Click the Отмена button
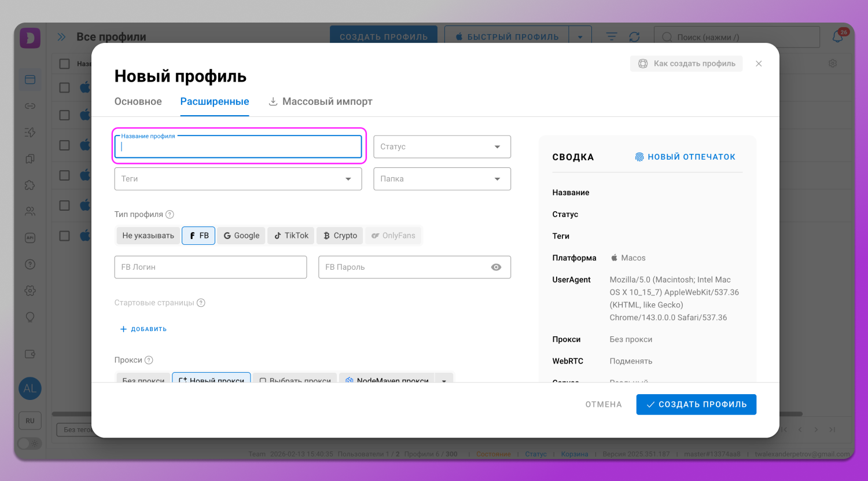This screenshot has height=481, width=868. 604,405
